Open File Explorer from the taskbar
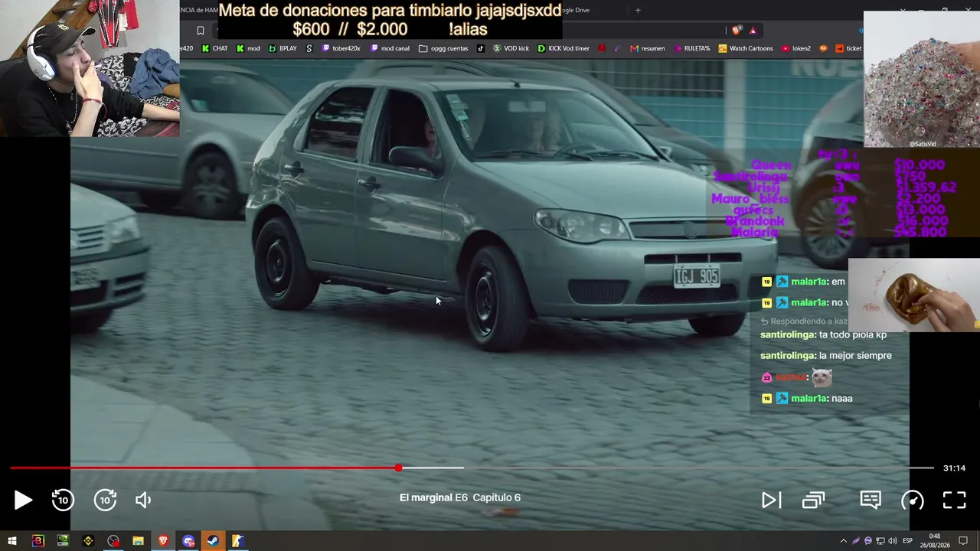This screenshot has height=551, width=980. click(x=138, y=541)
